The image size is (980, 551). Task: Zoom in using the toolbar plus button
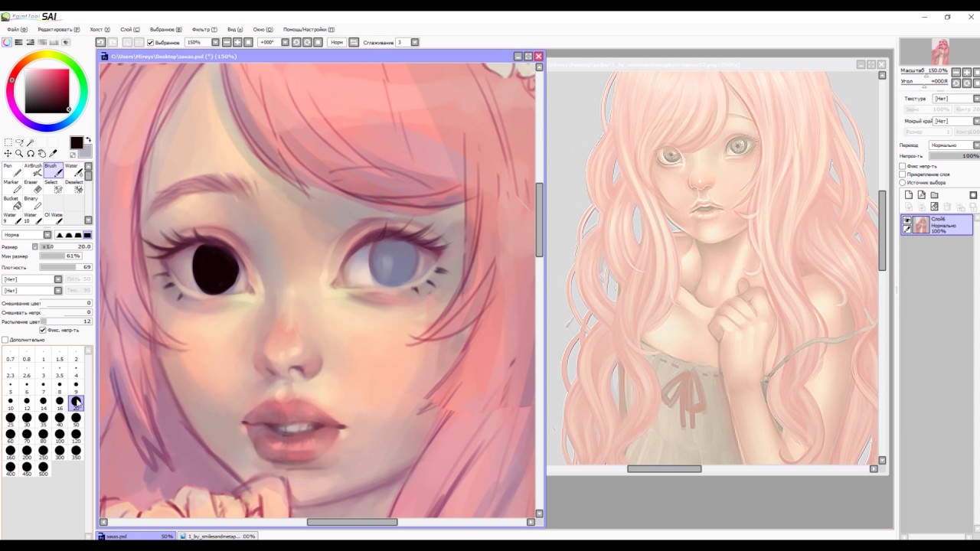point(237,42)
